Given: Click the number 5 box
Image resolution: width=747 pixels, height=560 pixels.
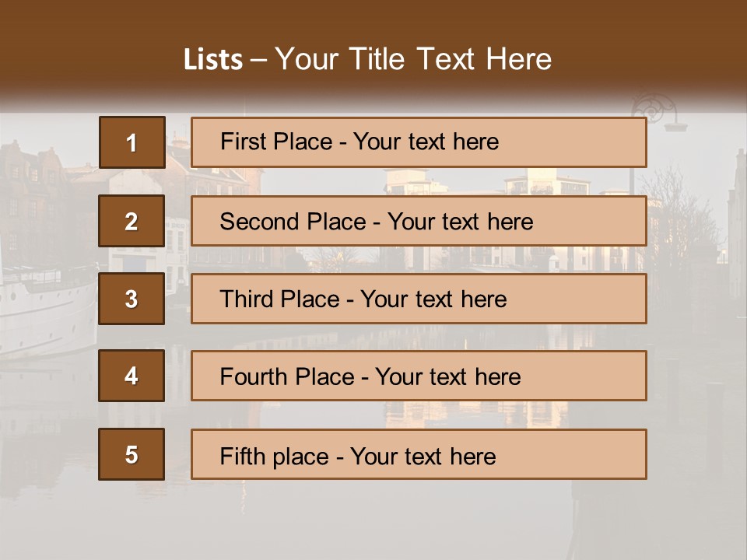Looking at the screenshot, I should [132, 453].
